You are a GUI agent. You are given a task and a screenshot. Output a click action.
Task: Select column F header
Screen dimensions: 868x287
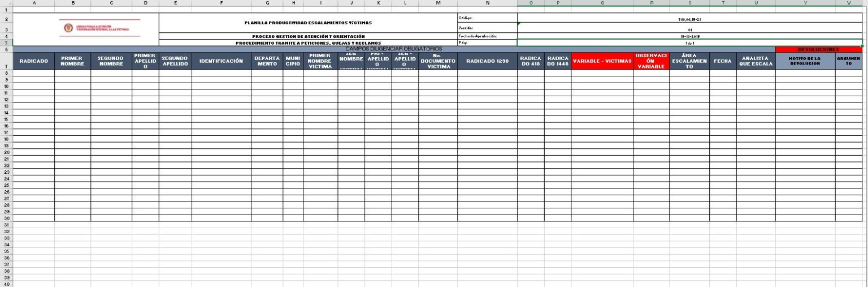pyautogui.click(x=222, y=3)
